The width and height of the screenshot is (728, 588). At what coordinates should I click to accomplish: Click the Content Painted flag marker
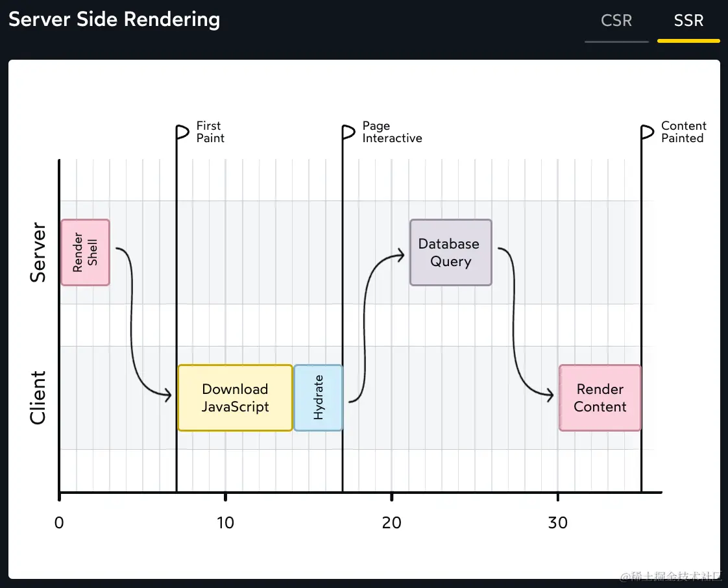click(x=648, y=132)
